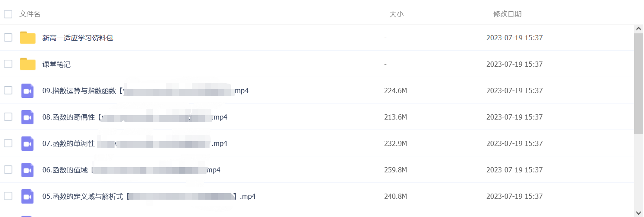Open the 08.函数的奇偶性 file name link
Screen dimensions: 644x217
click(135, 117)
